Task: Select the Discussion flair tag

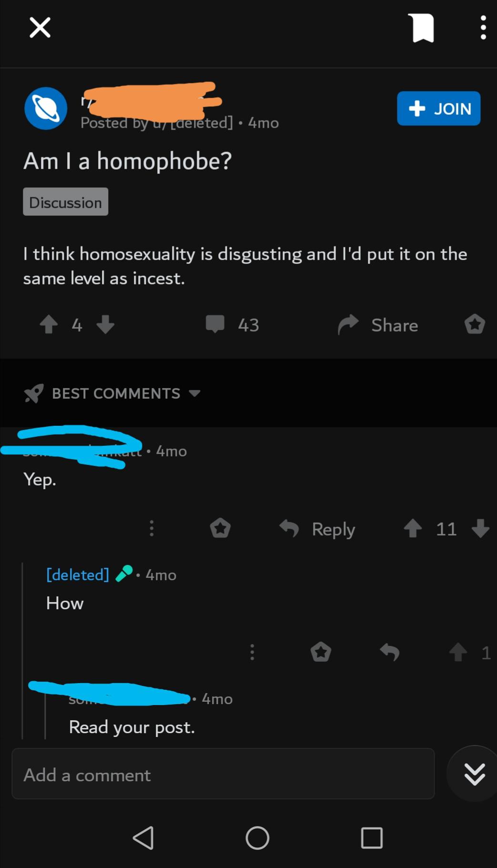Action: click(66, 202)
